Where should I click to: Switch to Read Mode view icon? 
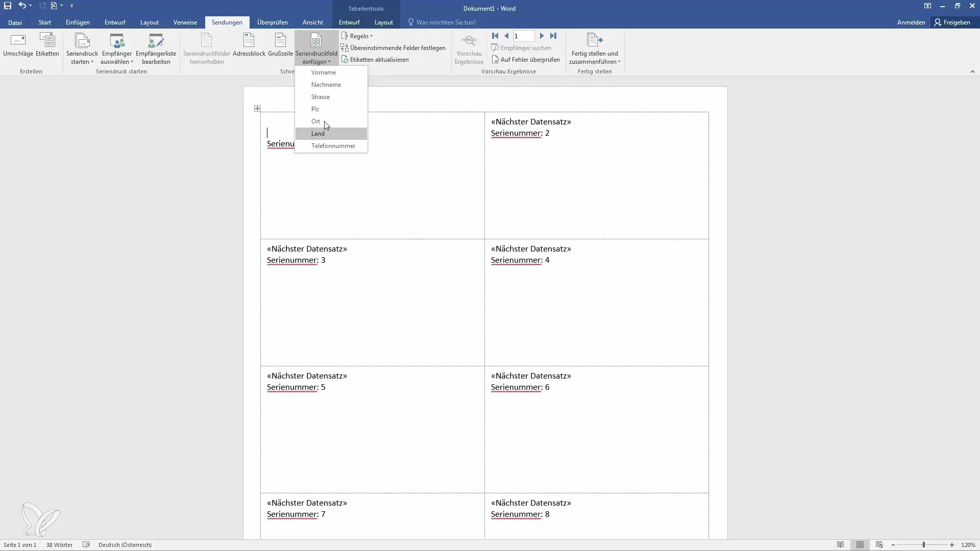pyautogui.click(x=840, y=545)
